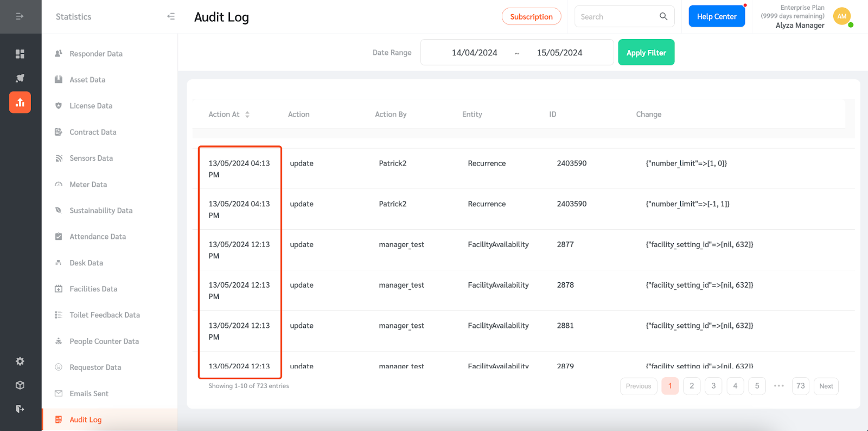Screen dimensions: 868x431
Task: Expand the main navigation hamburger icon
Action: tap(20, 16)
